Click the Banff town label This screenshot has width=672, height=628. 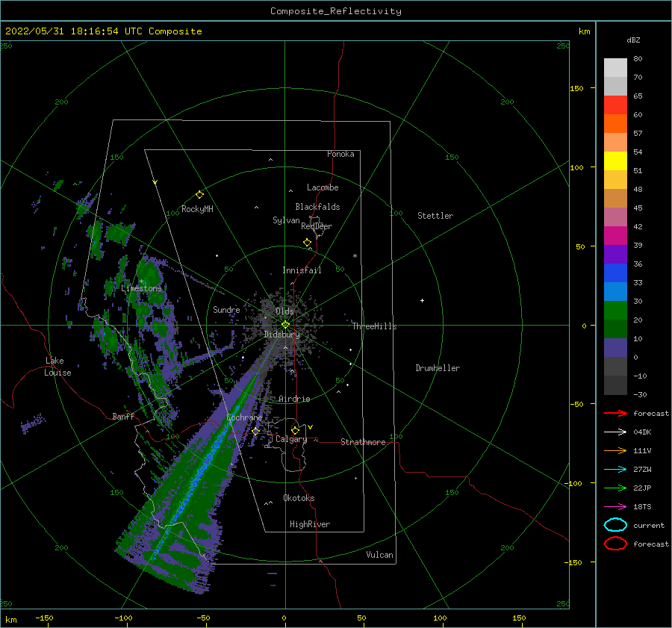(123, 416)
